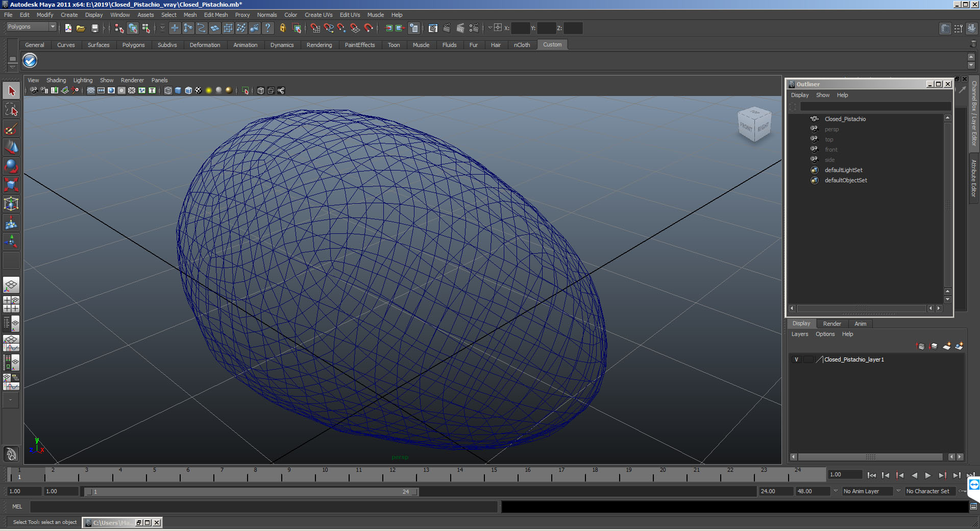Viewport: 980px width, 531px height.
Task: Toggle display type box of Closed_Pistachio_layer1
Action: (808, 359)
